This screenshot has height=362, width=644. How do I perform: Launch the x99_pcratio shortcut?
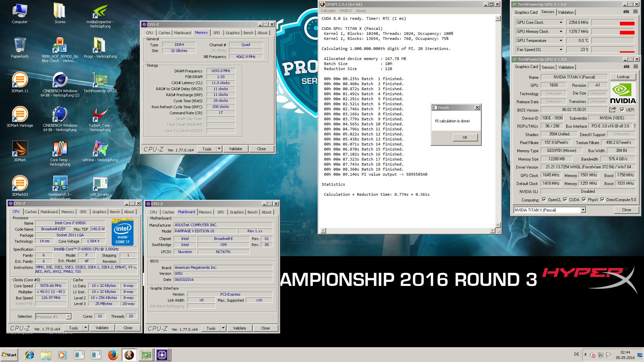click(100, 188)
